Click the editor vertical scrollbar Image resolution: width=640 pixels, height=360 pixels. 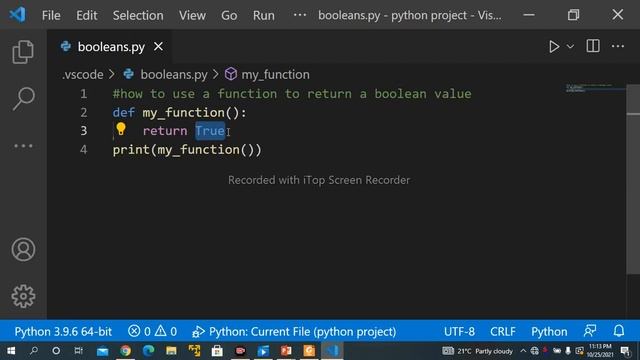633,180
